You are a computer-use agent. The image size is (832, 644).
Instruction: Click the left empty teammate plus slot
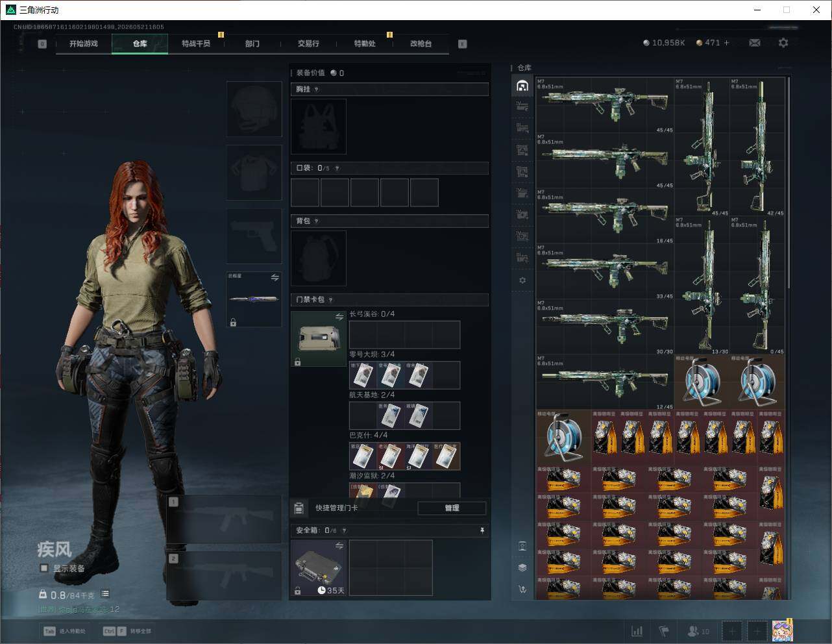pos(732,631)
